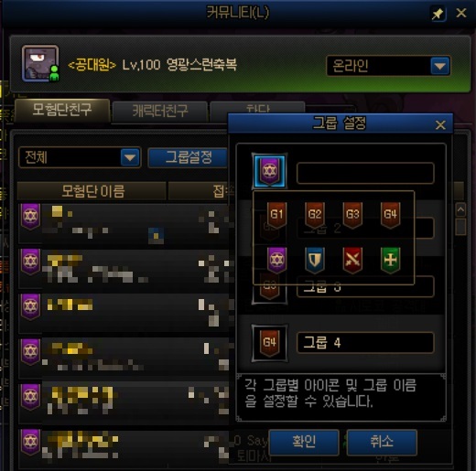476x471 pixels.
Task: Click the first group name input field
Action: click(365, 173)
